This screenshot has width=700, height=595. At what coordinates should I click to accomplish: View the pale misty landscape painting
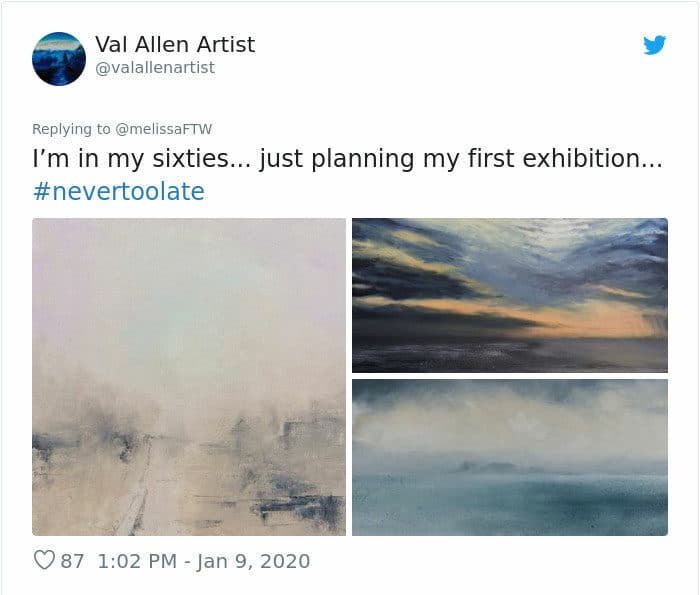pos(189,376)
